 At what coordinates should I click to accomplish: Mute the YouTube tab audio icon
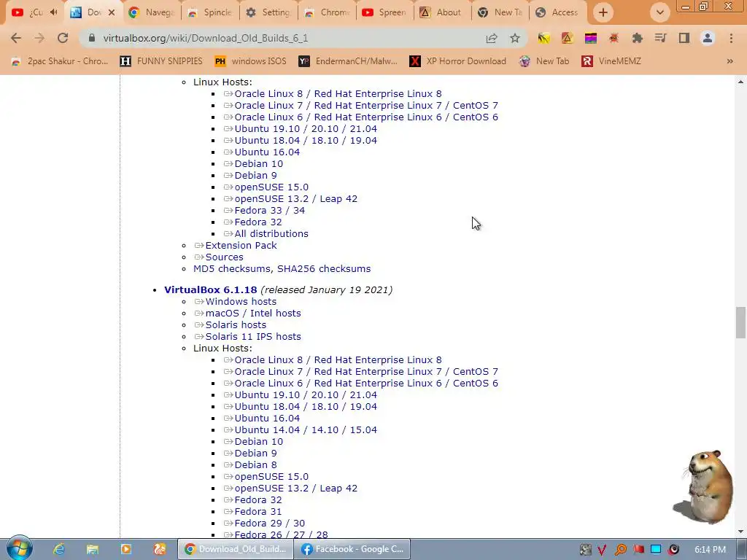click(x=54, y=12)
